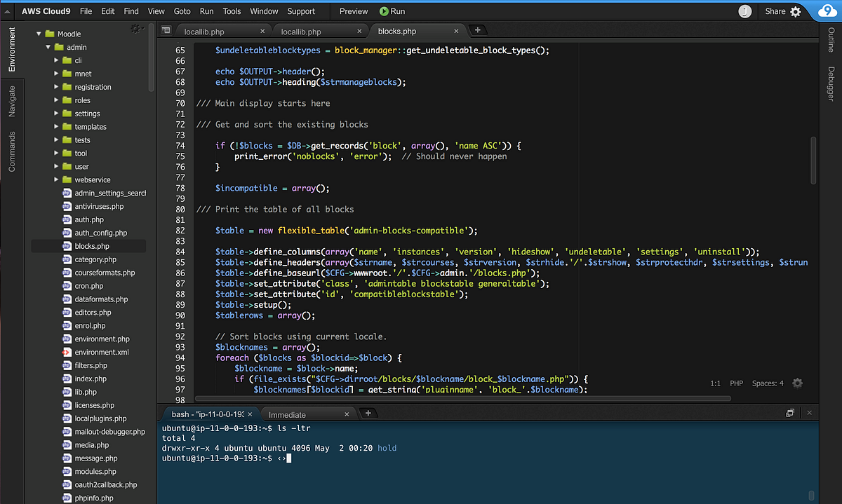Expand the webservice folder

[x=57, y=179]
